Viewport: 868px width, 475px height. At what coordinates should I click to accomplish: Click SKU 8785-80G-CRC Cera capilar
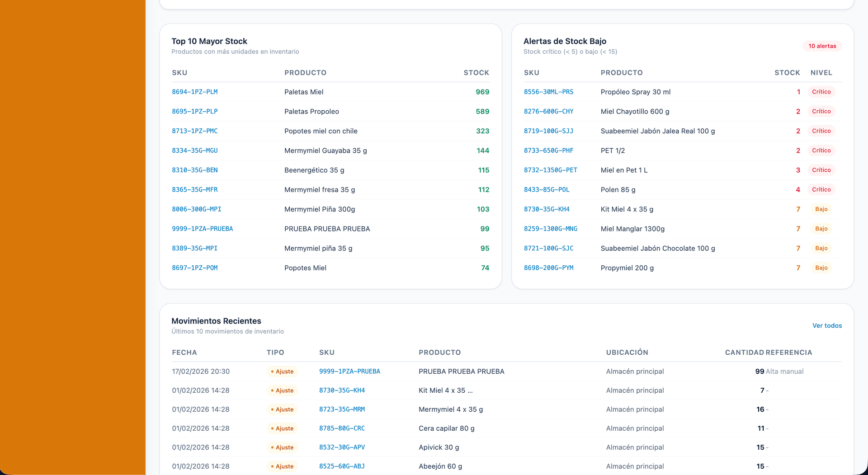pyautogui.click(x=342, y=428)
